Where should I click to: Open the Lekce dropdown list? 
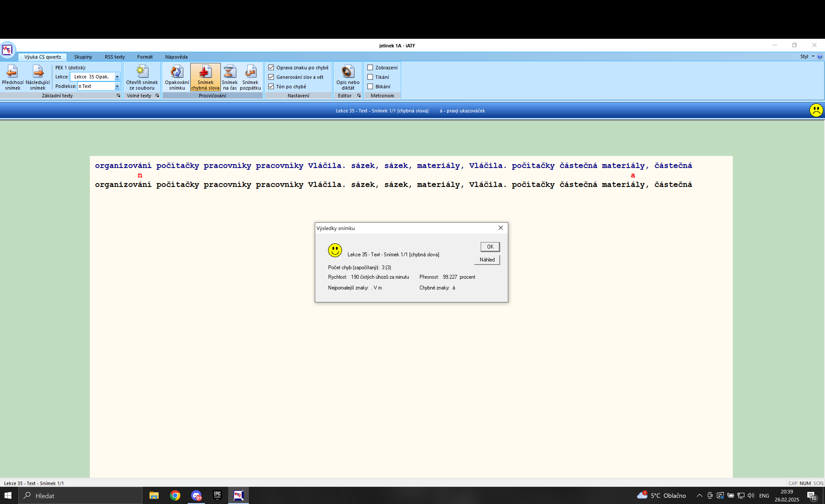pos(117,77)
